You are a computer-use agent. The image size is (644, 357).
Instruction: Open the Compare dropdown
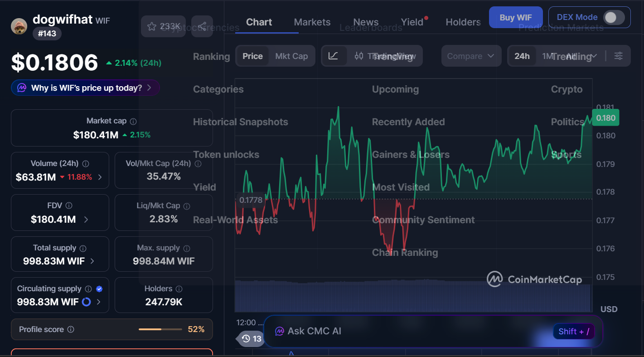(x=471, y=56)
